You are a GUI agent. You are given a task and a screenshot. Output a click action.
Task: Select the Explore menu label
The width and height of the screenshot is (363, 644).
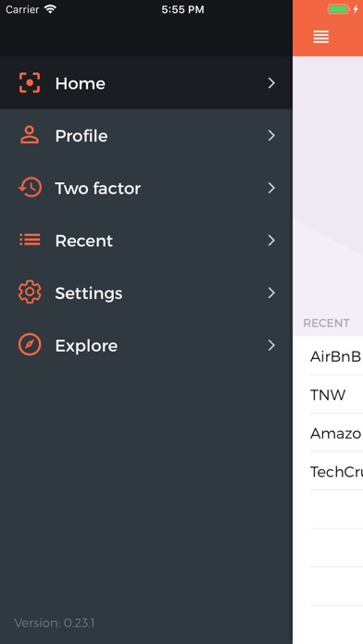(86, 346)
